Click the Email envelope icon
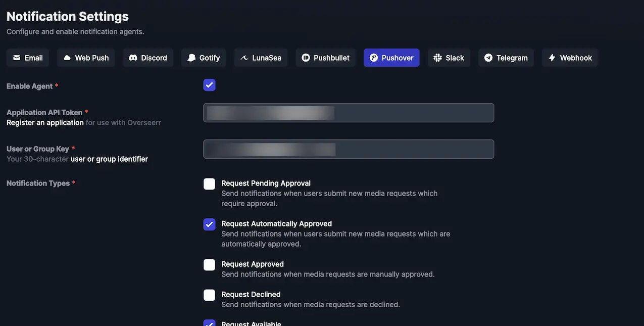This screenshot has width=644, height=326. (17, 58)
